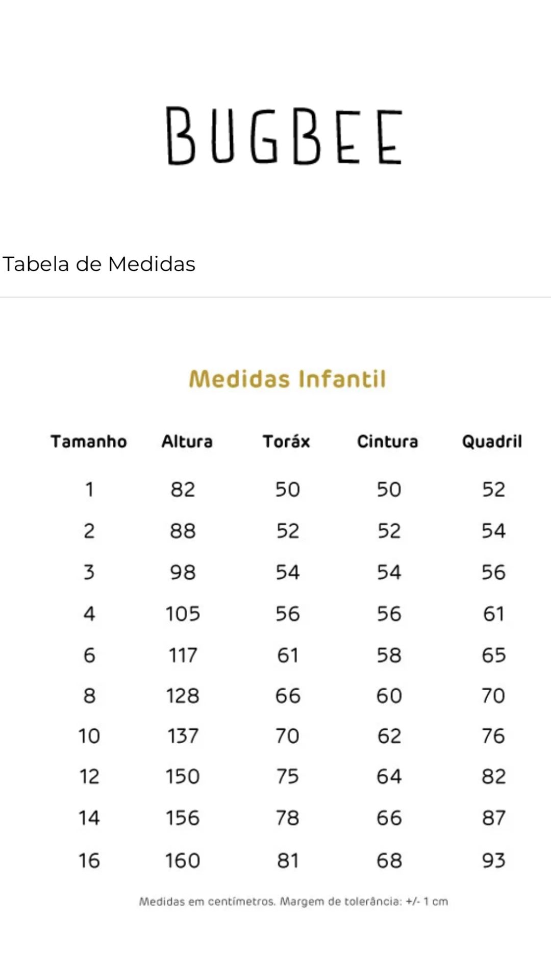The image size is (551, 980).
Task: Select the Cintura column header
Action: 387,442
